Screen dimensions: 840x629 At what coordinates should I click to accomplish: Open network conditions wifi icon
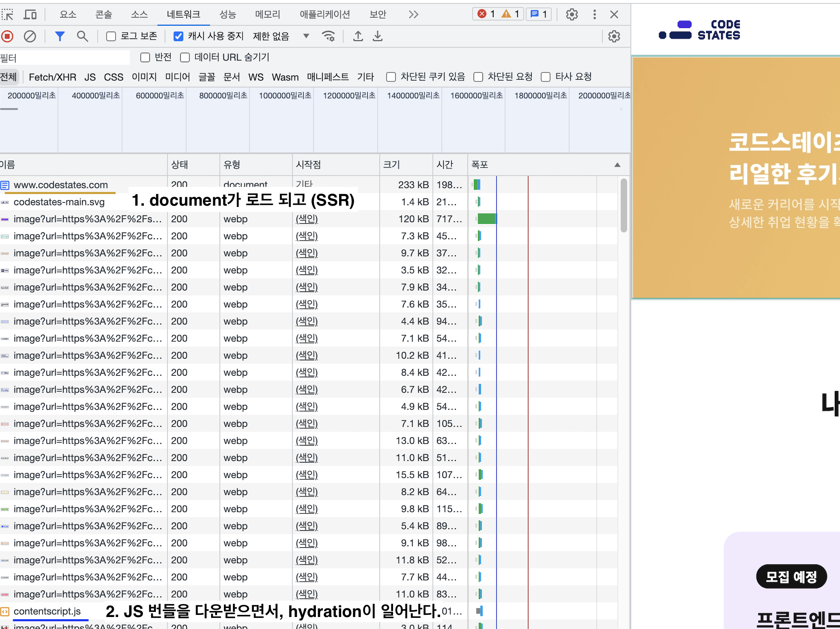328,36
